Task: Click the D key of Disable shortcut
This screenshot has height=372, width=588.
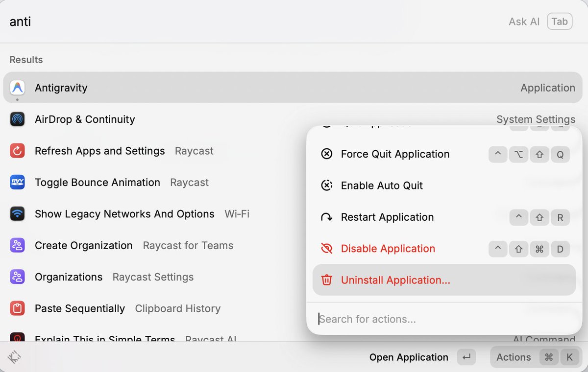Action: [560, 249]
